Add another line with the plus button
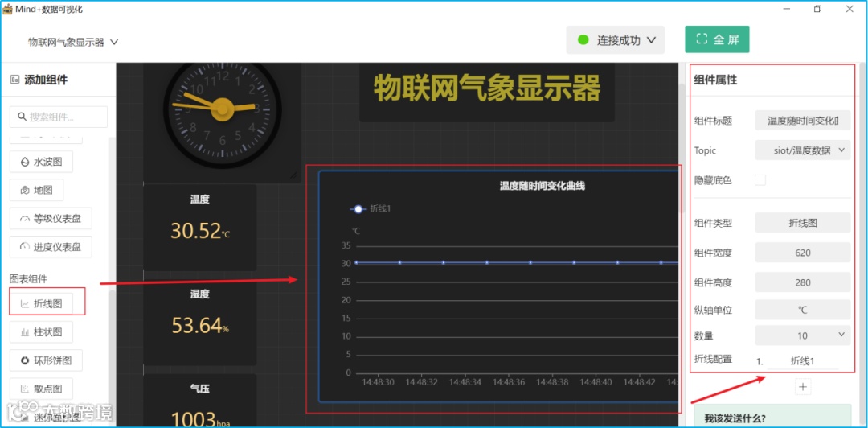The width and height of the screenshot is (868, 428). click(803, 386)
